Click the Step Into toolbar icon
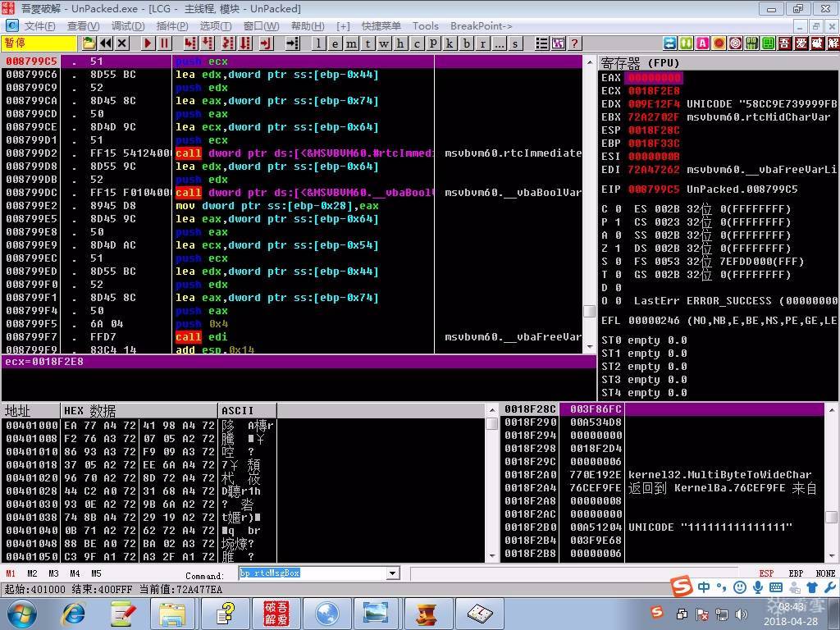This screenshot has height=630, width=840. pos(190,43)
